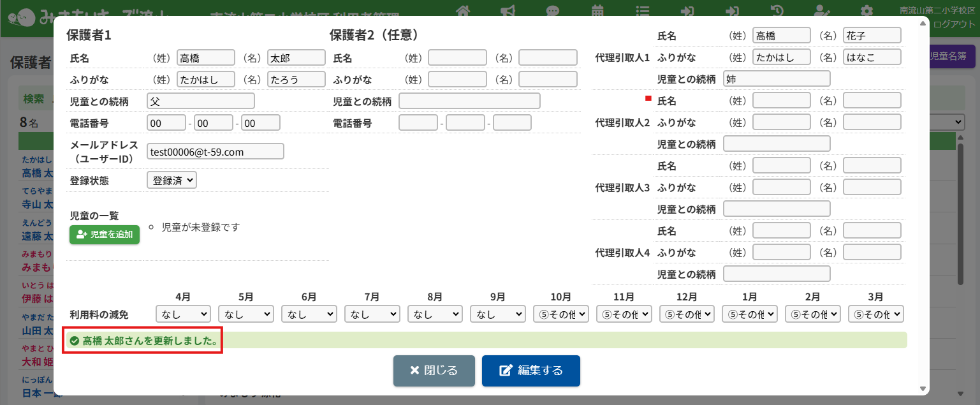
Task: Click the speech bubble message icon
Action: tap(553, 11)
